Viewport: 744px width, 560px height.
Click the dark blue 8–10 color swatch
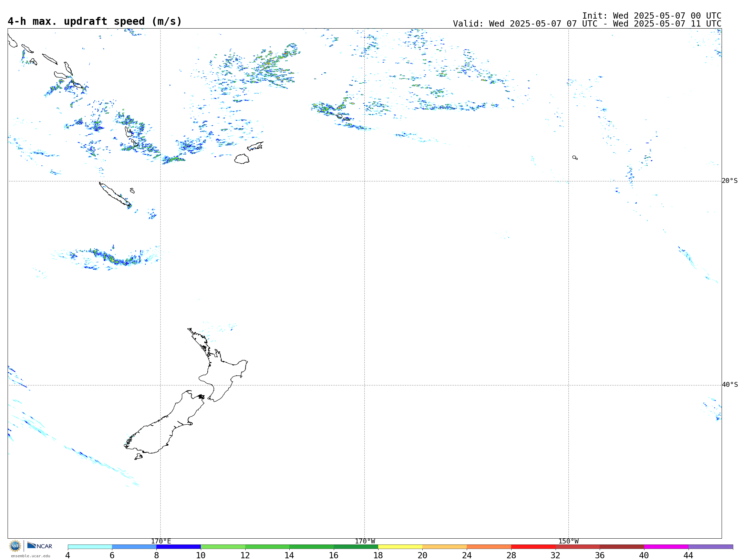[178, 547]
